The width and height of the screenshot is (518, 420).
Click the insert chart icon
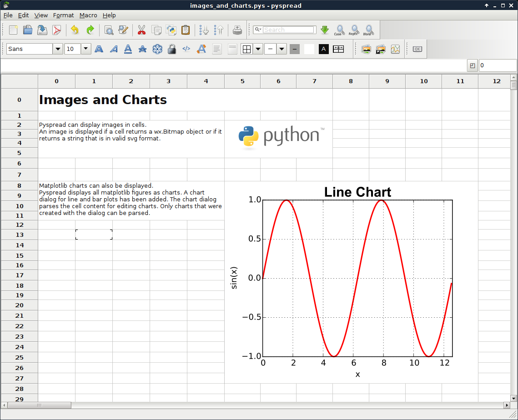click(395, 49)
